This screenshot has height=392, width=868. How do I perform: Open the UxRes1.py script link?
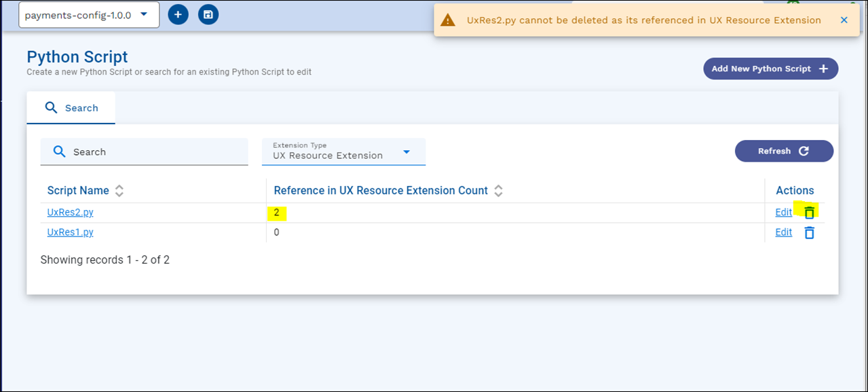pos(70,232)
